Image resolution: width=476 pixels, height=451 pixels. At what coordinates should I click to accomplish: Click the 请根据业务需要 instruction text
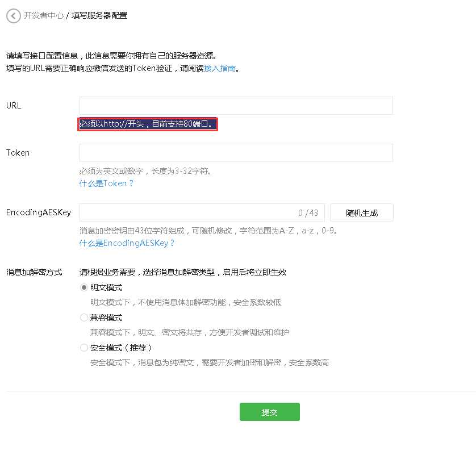tap(183, 272)
